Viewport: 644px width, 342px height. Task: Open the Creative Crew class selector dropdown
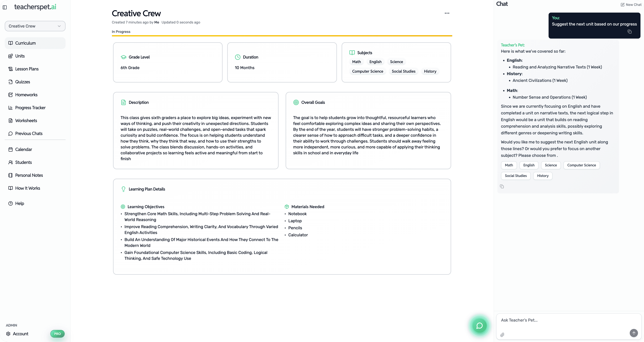pyautogui.click(x=35, y=26)
